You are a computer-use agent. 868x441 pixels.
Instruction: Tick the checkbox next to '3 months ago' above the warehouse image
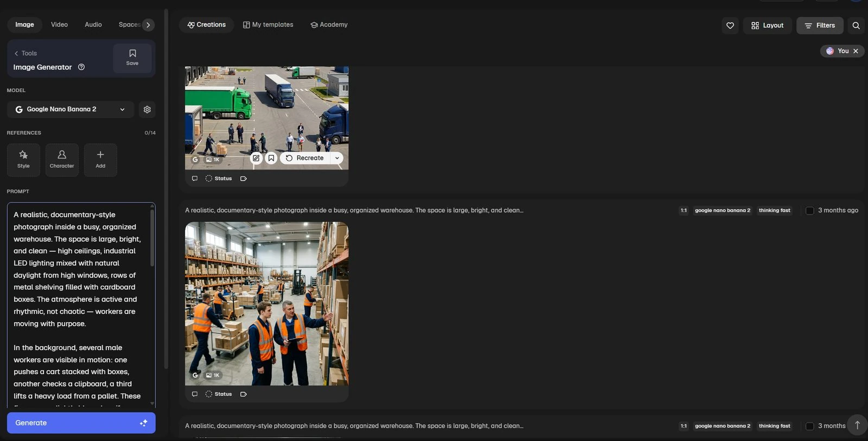click(x=810, y=211)
